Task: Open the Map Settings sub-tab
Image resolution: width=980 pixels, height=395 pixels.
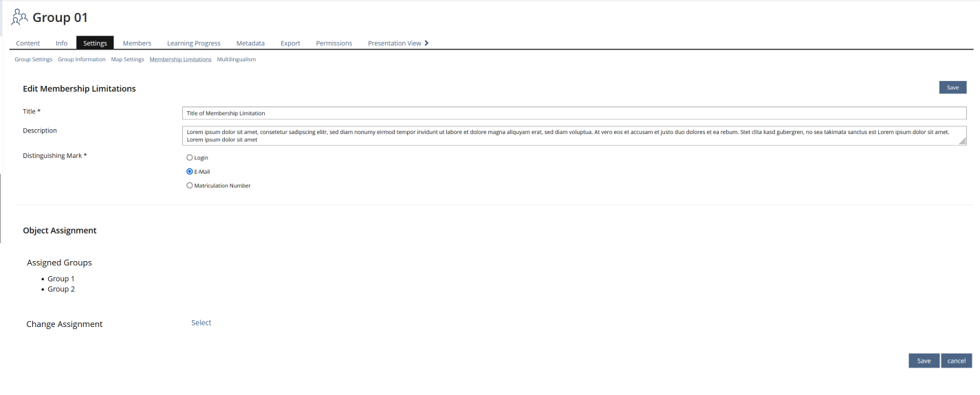Action: [x=127, y=60]
